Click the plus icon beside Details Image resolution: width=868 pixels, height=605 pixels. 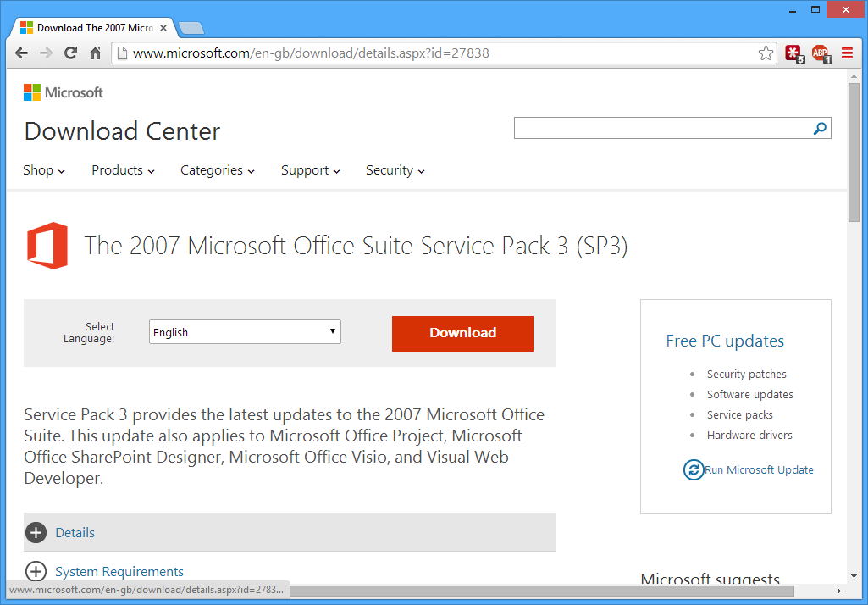tap(36, 532)
